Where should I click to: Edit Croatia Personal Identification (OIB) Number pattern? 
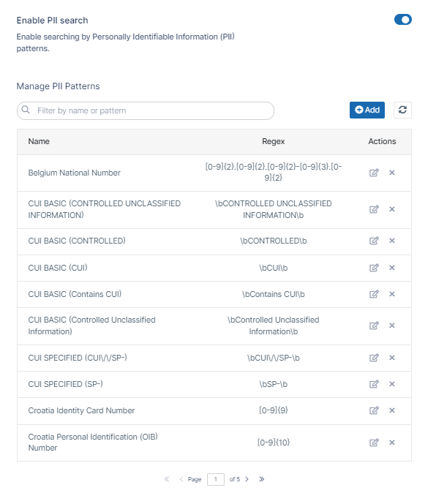374,443
